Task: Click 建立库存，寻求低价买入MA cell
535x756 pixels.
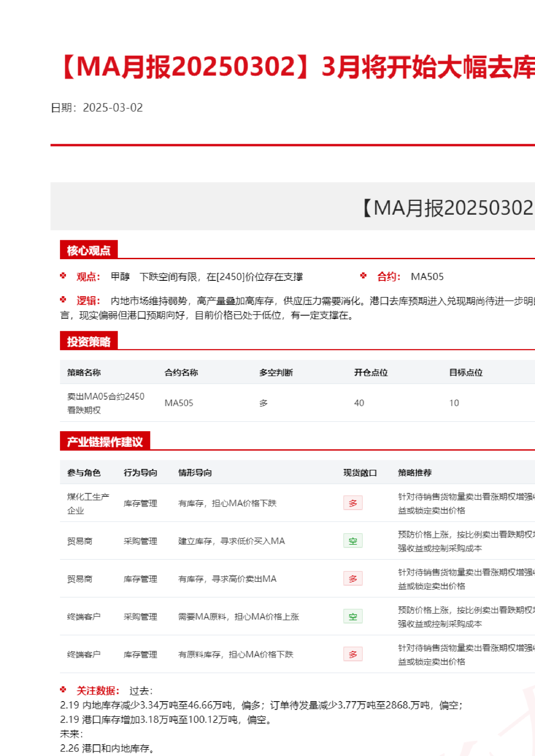Action: tap(231, 541)
